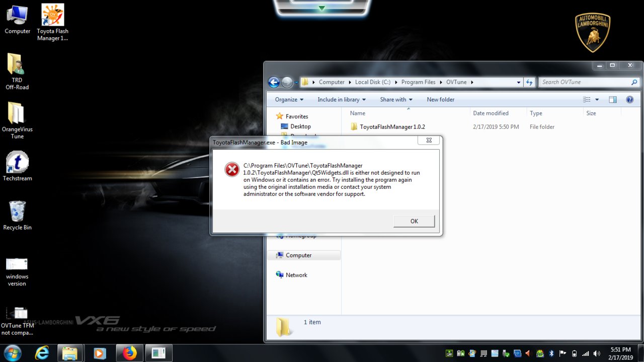Image resolution: width=644 pixels, height=362 pixels.
Task: Select the 'windows version' desktop file
Action: pos(17,272)
